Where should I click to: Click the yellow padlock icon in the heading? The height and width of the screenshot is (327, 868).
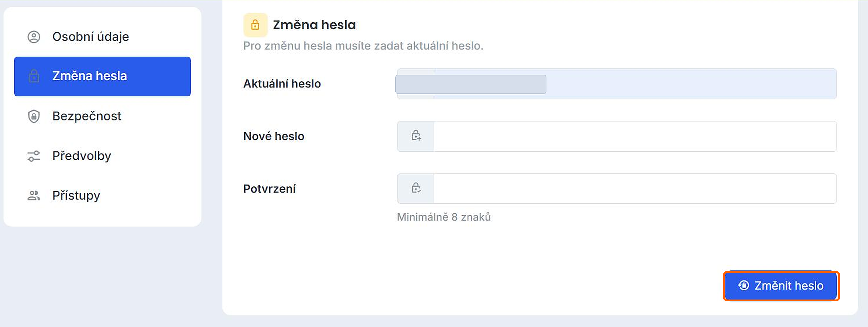pyautogui.click(x=255, y=25)
